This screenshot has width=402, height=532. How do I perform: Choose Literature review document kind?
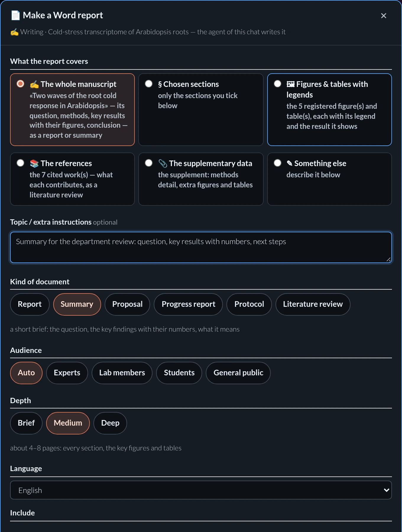point(313,304)
